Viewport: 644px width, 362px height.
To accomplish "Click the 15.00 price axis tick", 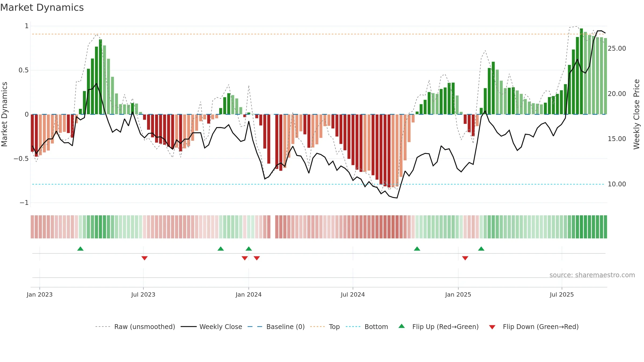I will point(617,139).
